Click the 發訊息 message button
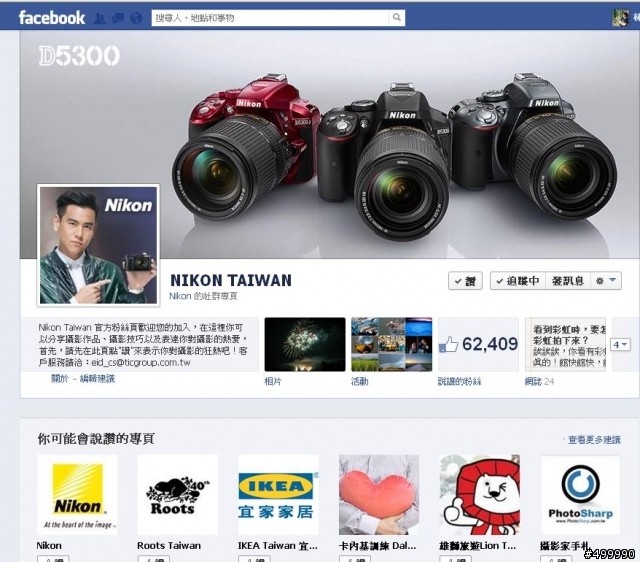640x562 pixels. pos(568,281)
